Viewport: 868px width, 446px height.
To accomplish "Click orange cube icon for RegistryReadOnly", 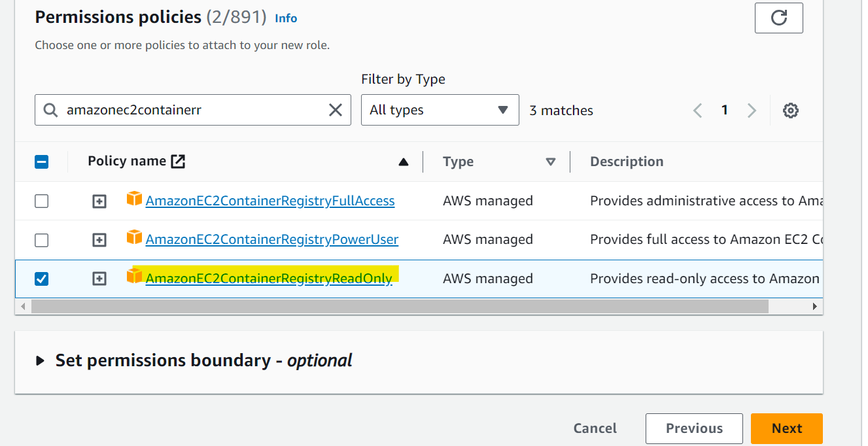I will [134, 276].
